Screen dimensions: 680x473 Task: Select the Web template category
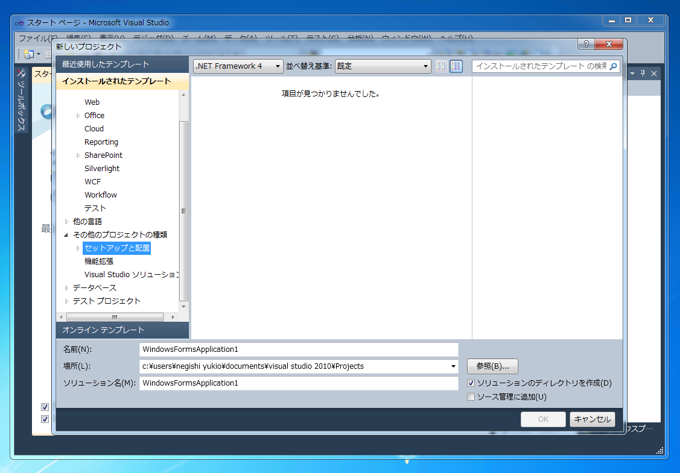(x=92, y=102)
